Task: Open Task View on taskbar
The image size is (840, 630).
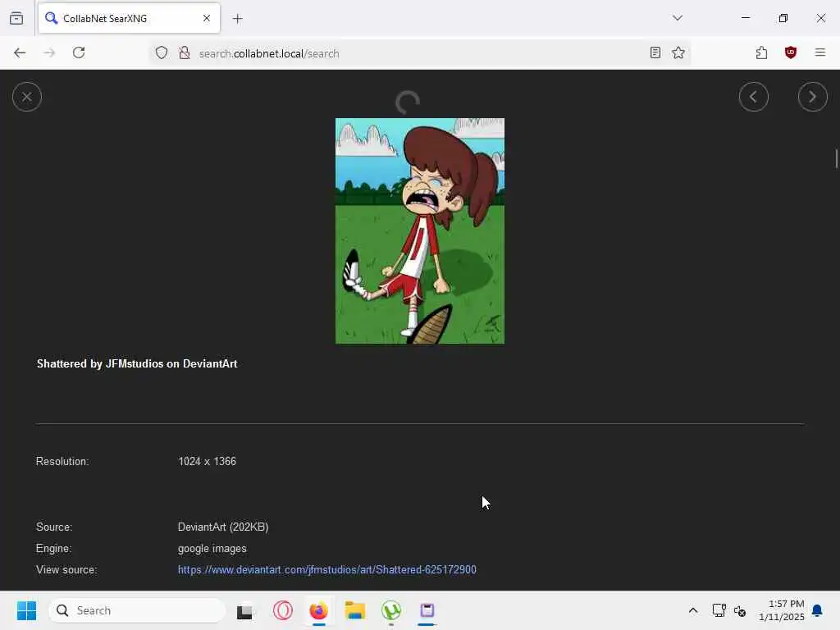Action: coord(244,610)
